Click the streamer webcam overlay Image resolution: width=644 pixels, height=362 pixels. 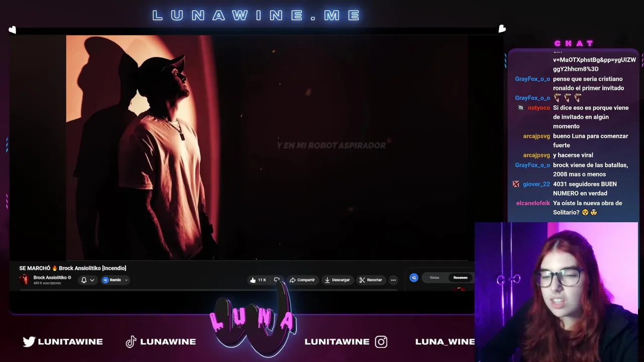[556, 292]
